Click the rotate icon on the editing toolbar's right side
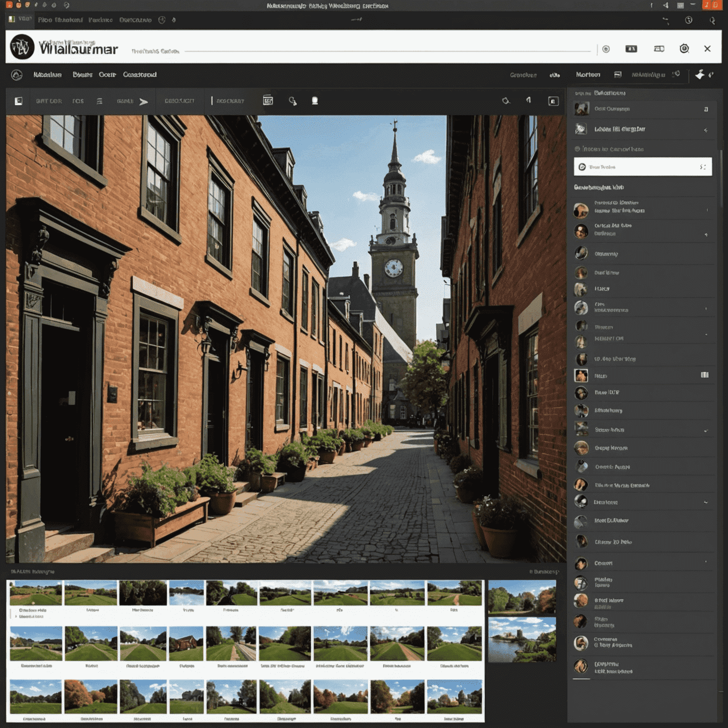The height and width of the screenshot is (728, 728). point(506,101)
